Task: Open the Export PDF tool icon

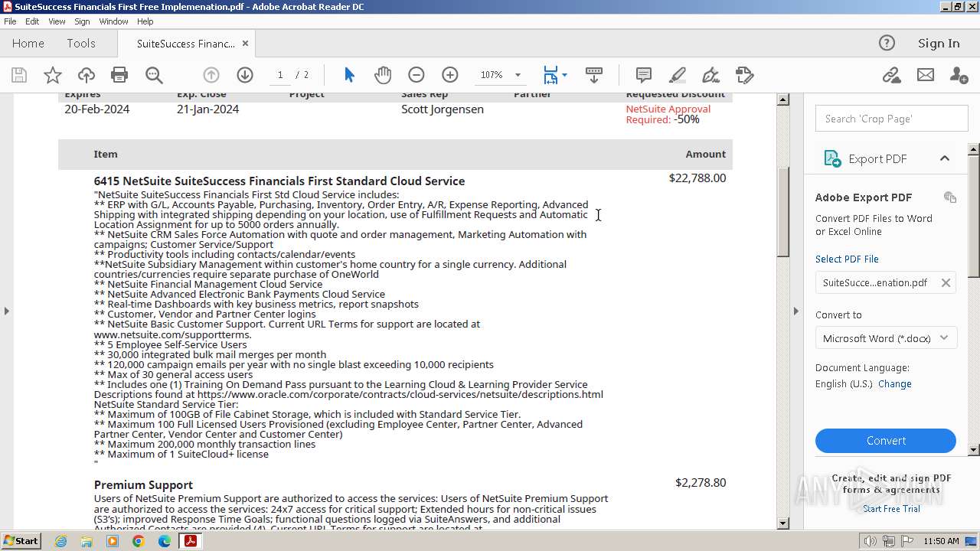Action: [832, 158]
